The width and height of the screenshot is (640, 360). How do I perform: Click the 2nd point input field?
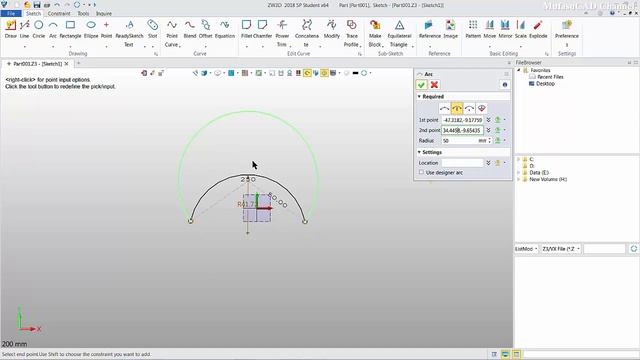(462, 130)
